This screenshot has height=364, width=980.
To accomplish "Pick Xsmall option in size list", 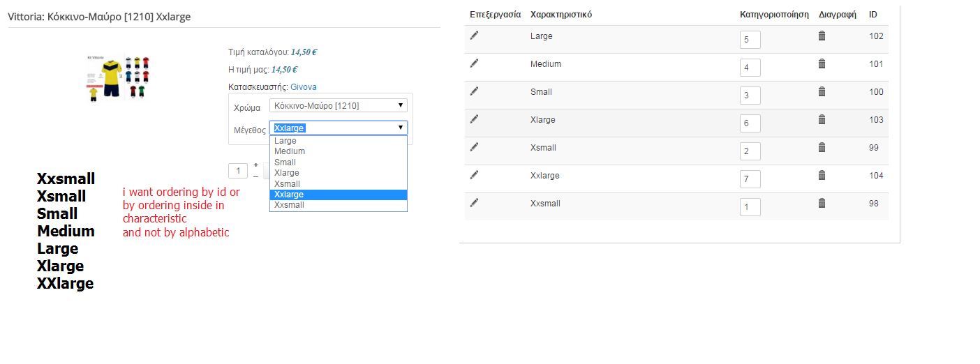I will coord(287,183).
